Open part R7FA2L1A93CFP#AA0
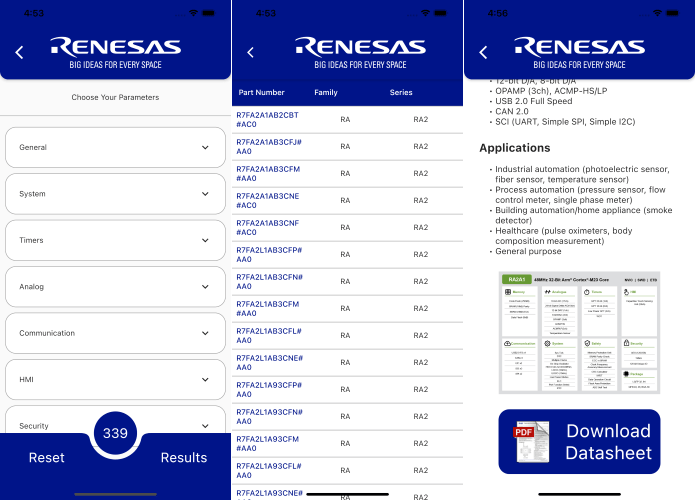Screen dimensions: 695x500 (x=269, y=390)
